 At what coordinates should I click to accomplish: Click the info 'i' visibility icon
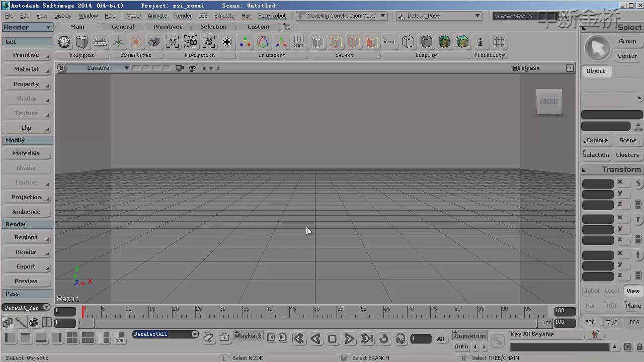(480, 42)
